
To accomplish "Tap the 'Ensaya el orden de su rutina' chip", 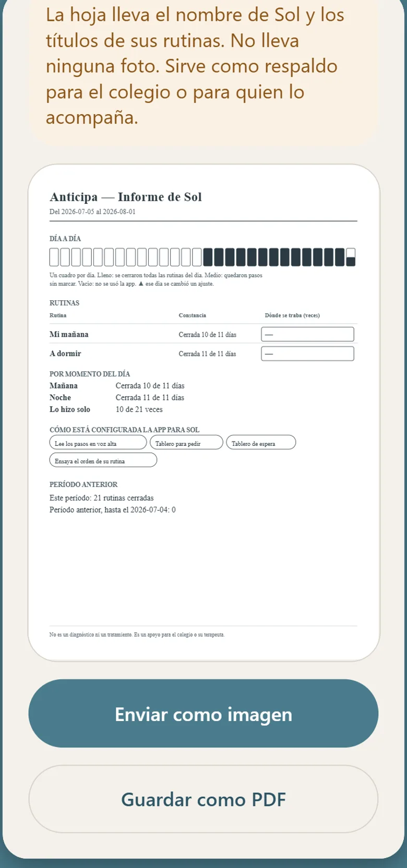I will click(x=103, y=460).
